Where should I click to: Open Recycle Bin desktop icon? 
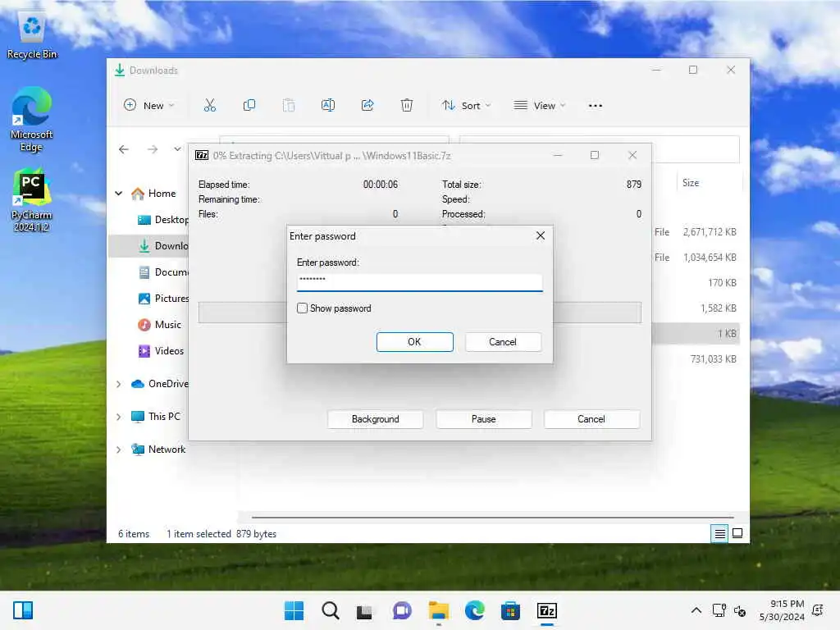click(32, 35)
